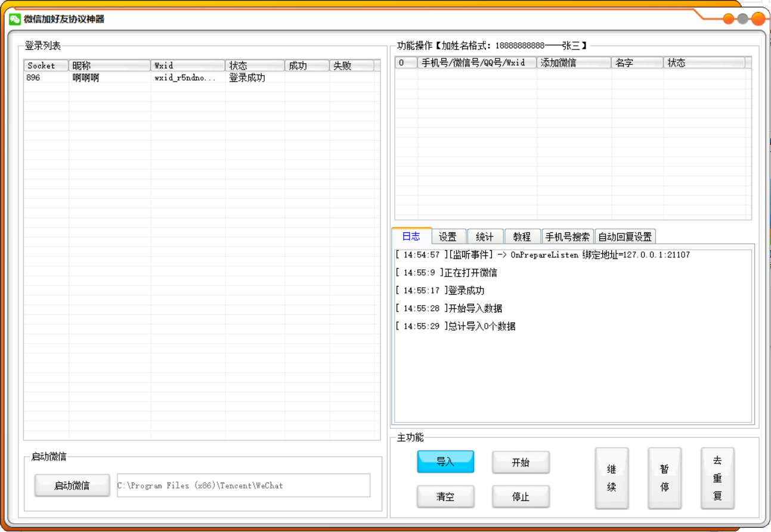Click the 启动微信 button
The image size is (771, 532).
click(72, 486)
